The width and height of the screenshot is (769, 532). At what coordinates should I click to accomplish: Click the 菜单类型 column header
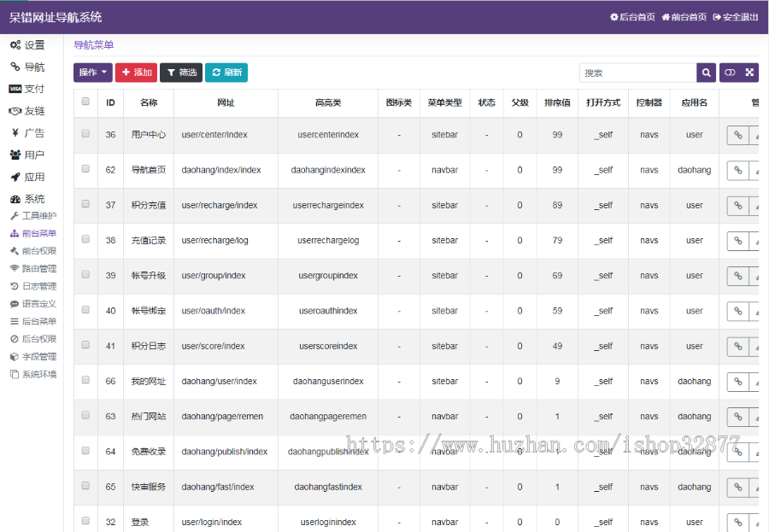(x=445, y=103)
